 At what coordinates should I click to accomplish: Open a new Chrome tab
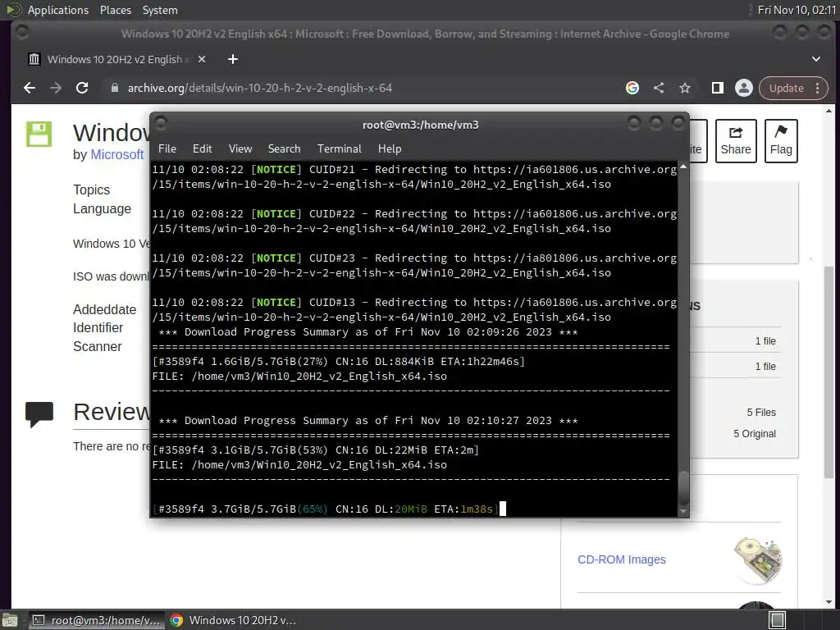(232, 59)
